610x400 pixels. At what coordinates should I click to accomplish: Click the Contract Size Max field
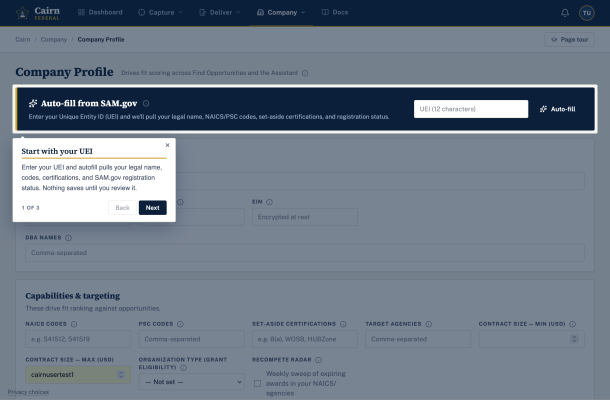(78, 375)
